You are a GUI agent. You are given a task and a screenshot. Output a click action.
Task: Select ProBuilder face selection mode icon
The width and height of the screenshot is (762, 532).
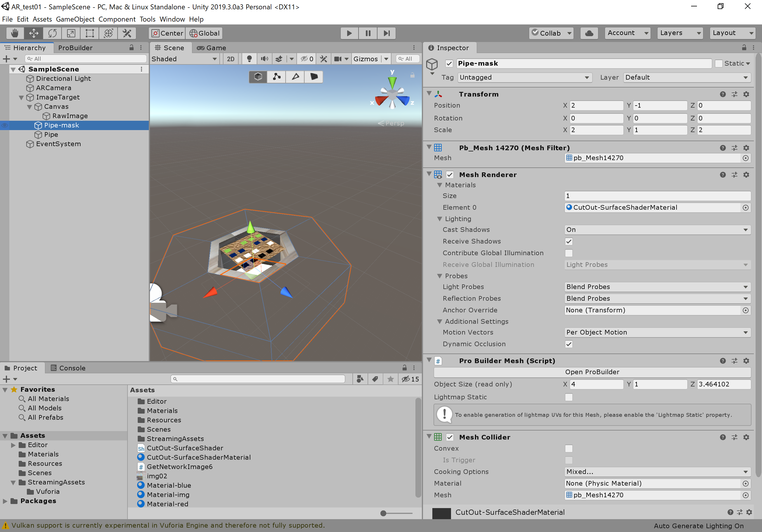314,77
